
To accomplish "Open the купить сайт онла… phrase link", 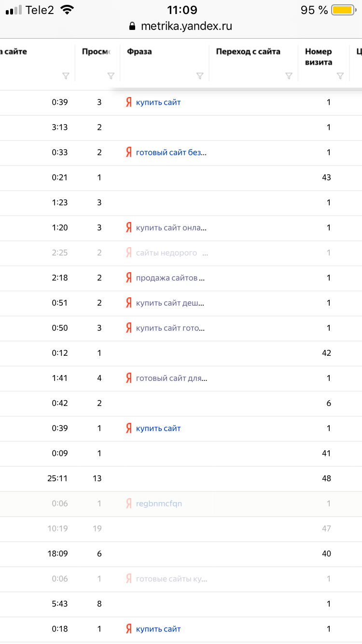I will tap(171, 227).
